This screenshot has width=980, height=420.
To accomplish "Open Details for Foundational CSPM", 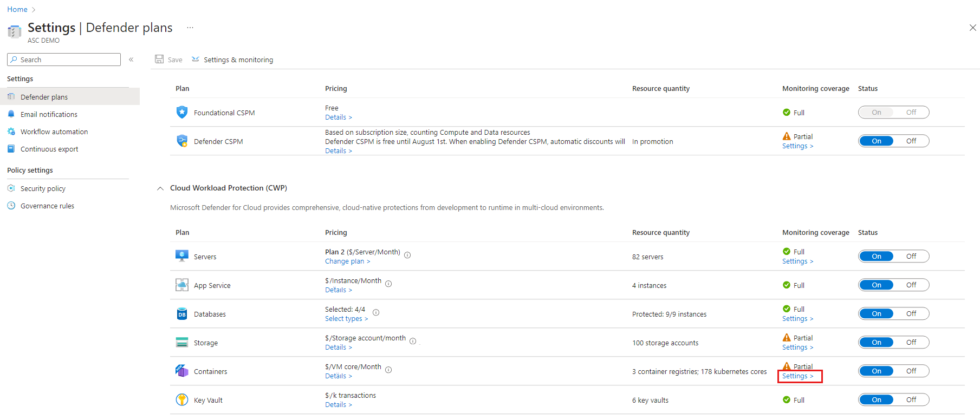I will (339, 117).
